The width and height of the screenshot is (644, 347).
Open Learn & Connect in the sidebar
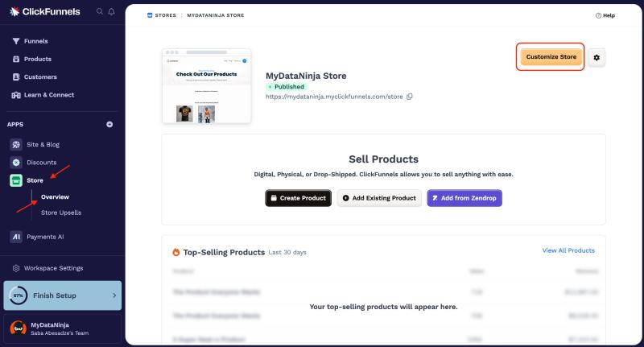pyautogui.click(x=49, y=95)
